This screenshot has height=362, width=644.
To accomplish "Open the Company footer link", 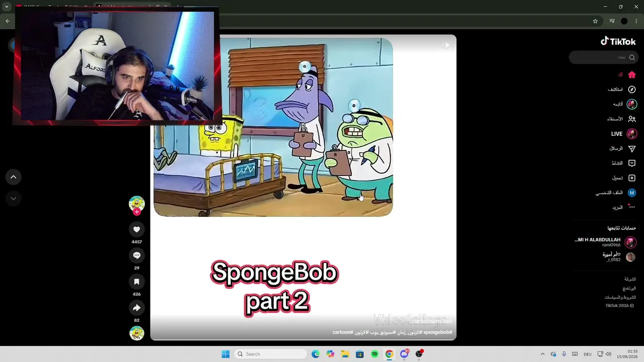I will pyautogui.click(x=630, y=279).
